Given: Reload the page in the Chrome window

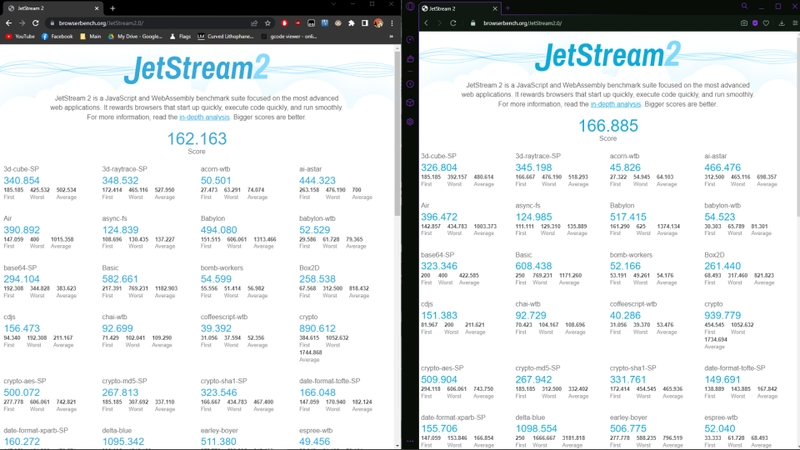Looking at the screenshot, I should [x=35, y=23].
